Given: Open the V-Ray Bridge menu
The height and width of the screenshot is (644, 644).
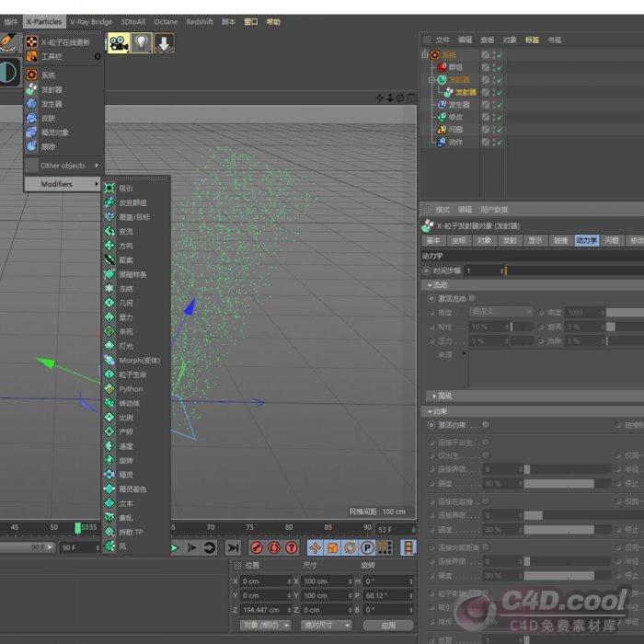Looking at the screenshot, I should 91,21.
